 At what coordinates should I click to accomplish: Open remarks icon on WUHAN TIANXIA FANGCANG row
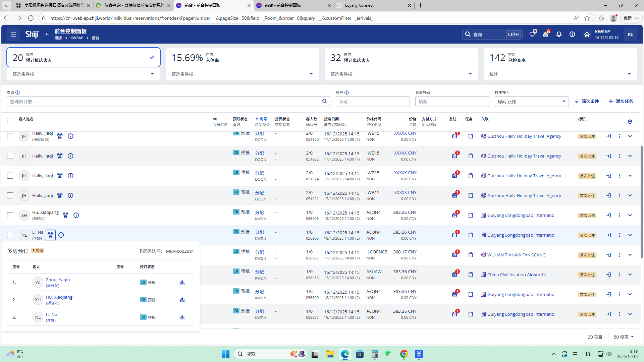click(454, 255)
